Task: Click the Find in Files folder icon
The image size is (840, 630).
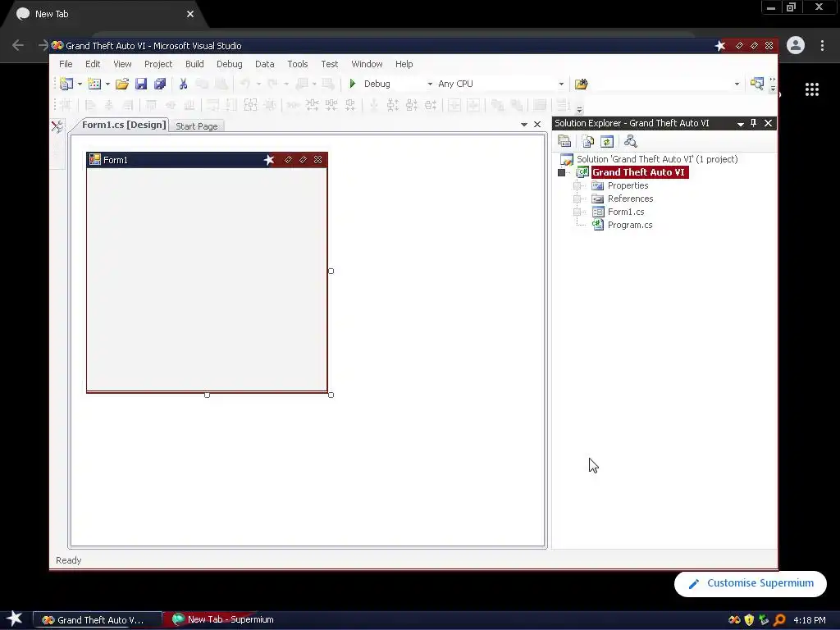Action: tap(582, 84)
